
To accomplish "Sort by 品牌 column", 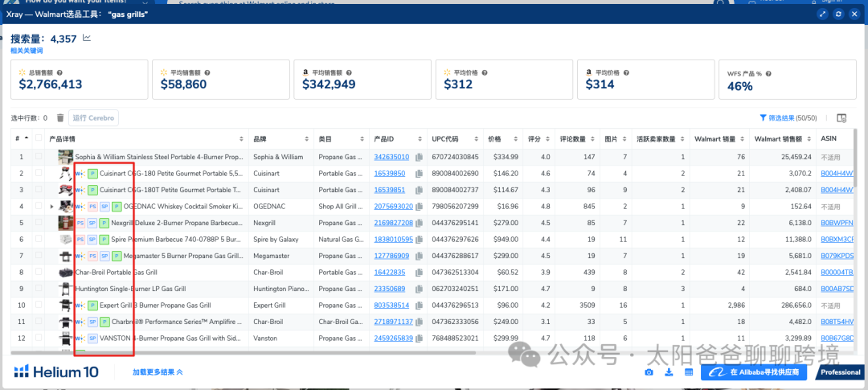I will (307, 138).
